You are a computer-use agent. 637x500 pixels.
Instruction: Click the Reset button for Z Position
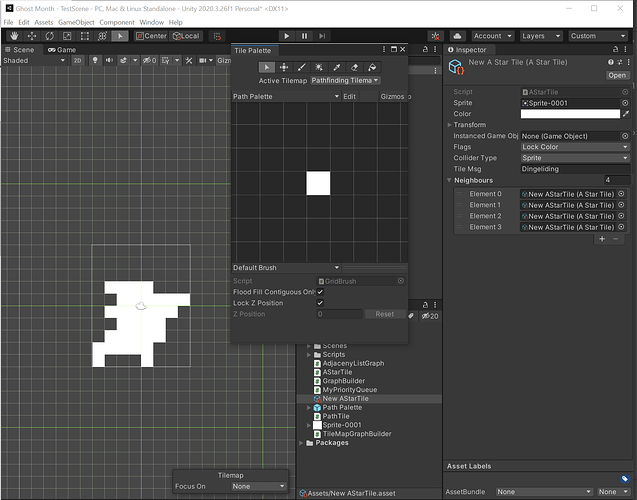[x=385, y=314]
